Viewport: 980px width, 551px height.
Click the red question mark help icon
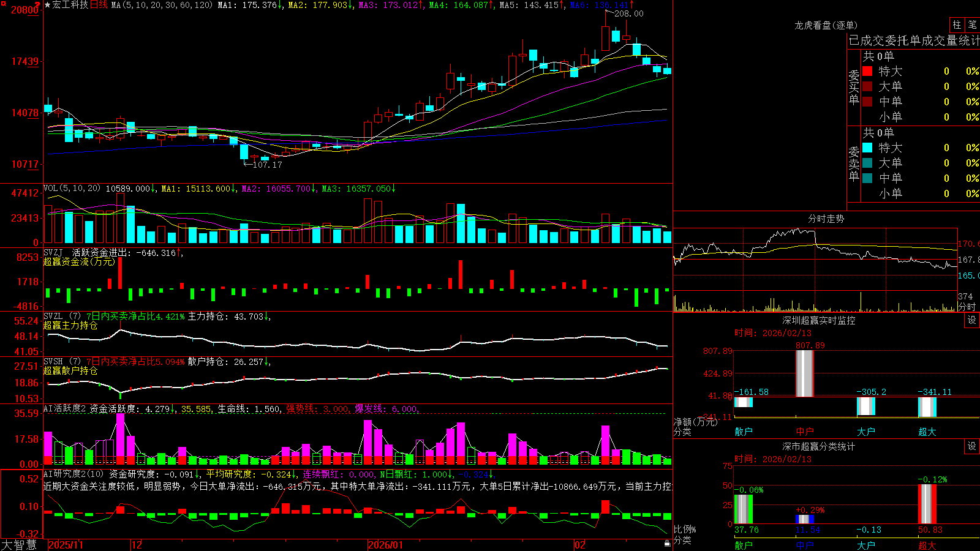pos(38,4)
